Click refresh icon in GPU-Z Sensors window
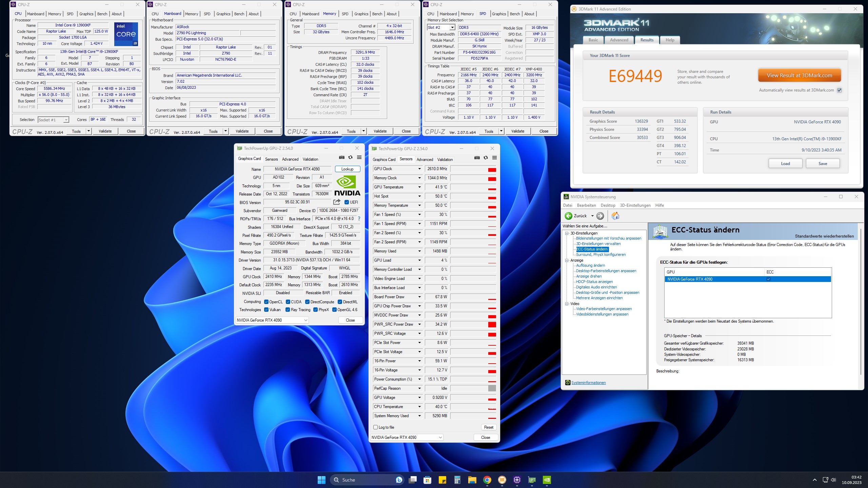Screen dimensions: 868x488 [x=486, y=158]
